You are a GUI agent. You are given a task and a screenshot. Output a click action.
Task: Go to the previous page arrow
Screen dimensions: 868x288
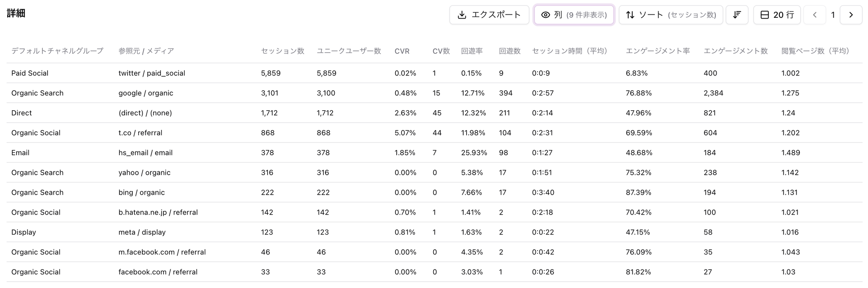[x=815, y=15]
